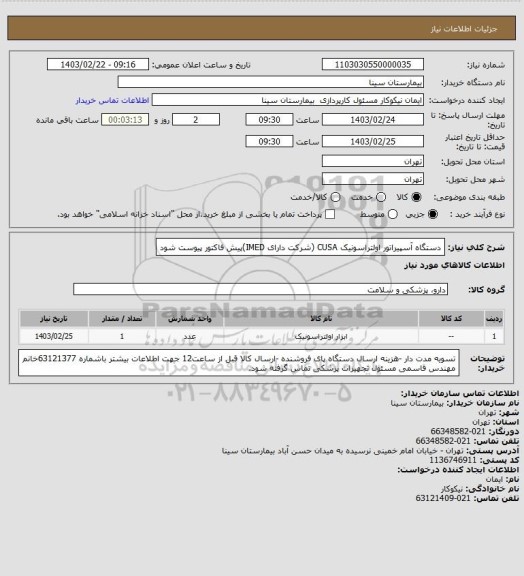Click the buyer notes text box توضیحات خریدار
This screenshot has width=524, height=576.
point(239,363)
